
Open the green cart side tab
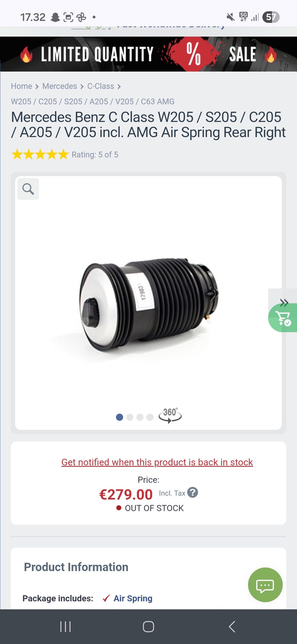tap(283, 318)
